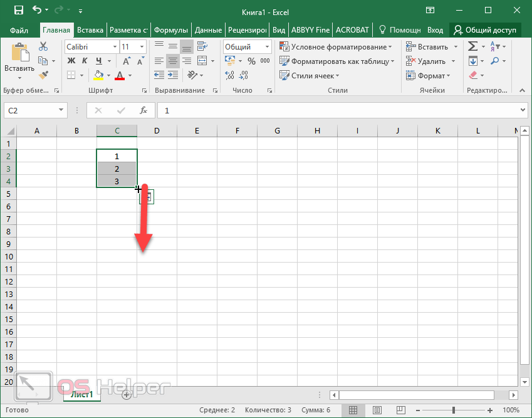The image size is (532, 418).
Task: Align text to middle vertically
Action: [x=173, y=46]
